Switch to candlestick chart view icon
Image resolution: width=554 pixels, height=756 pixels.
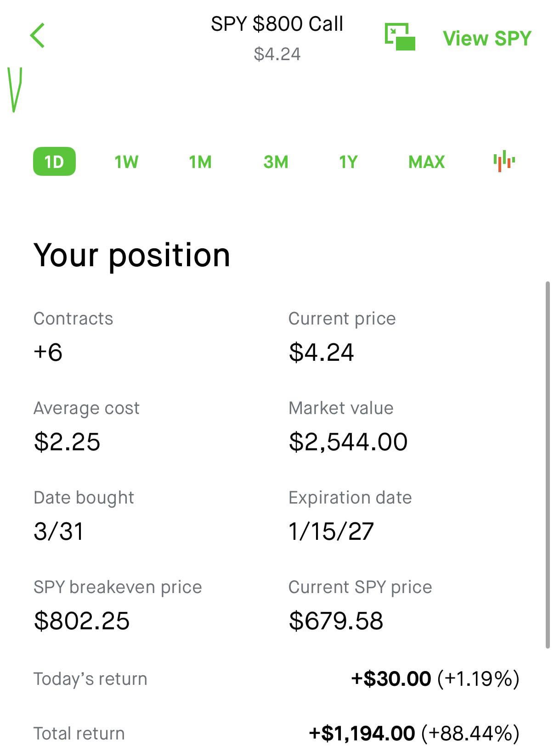tap(504, 161)
